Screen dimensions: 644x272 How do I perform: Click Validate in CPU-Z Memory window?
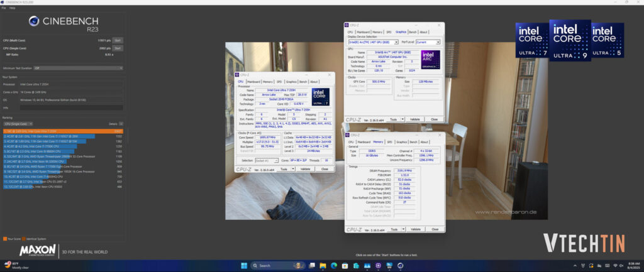(416, 229)
